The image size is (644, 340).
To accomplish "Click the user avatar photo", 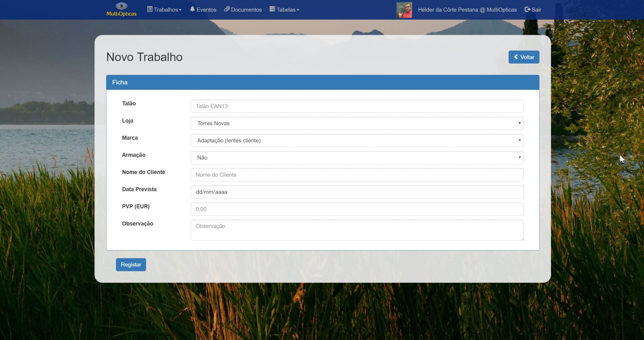I will (x=404, y=10).
